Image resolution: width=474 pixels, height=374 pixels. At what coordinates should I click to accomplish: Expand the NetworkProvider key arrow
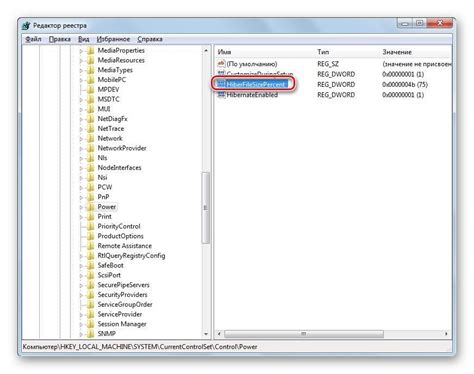coord(81,149)
